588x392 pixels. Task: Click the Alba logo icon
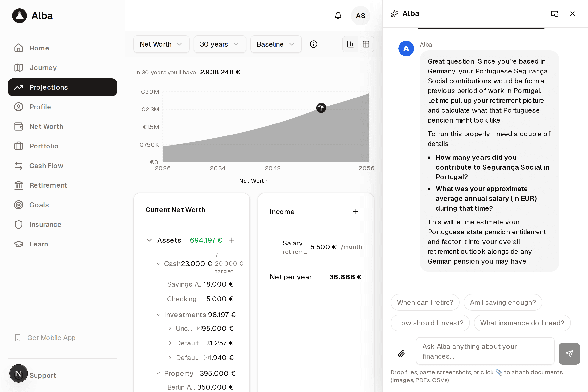[x=20, y=15]
